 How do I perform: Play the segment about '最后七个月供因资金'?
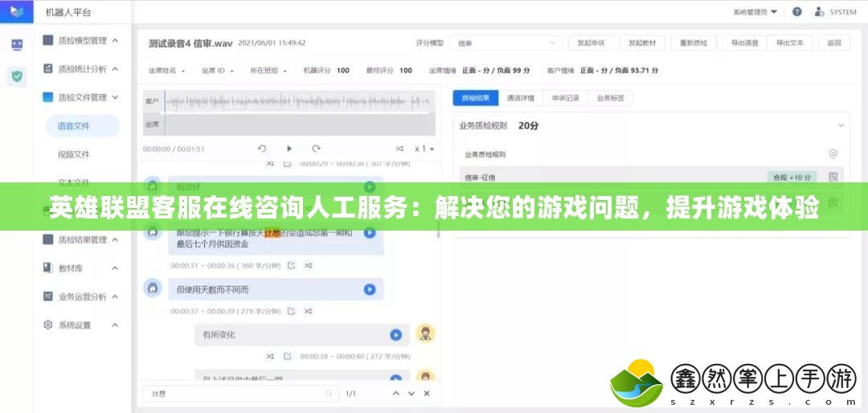pyautogui.click(x=369, y=233)
